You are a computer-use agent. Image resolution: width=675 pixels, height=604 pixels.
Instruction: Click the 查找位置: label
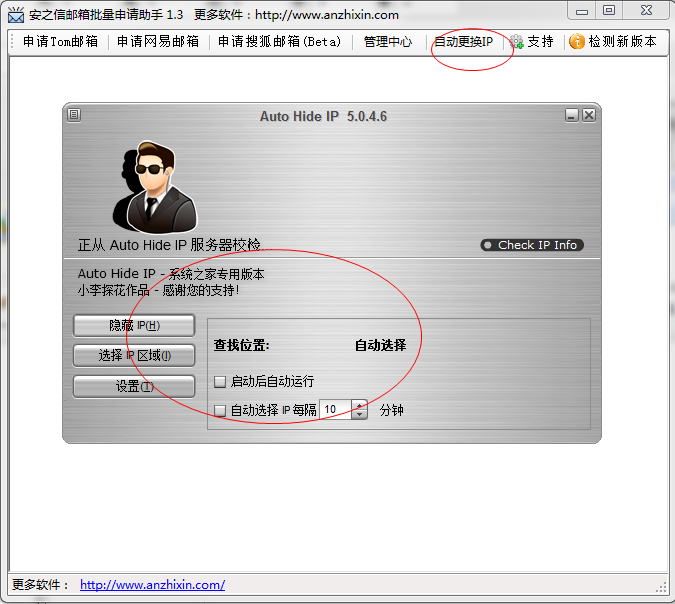(242, 345)
